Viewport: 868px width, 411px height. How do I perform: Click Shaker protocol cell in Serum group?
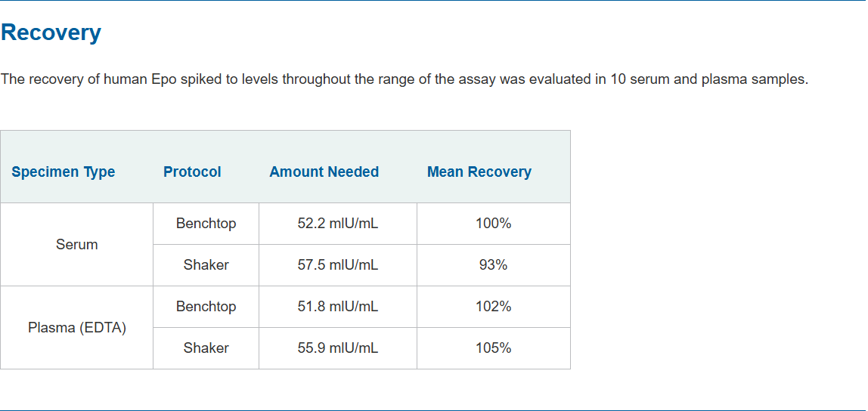pyautogui.click(x=206, y=265)
